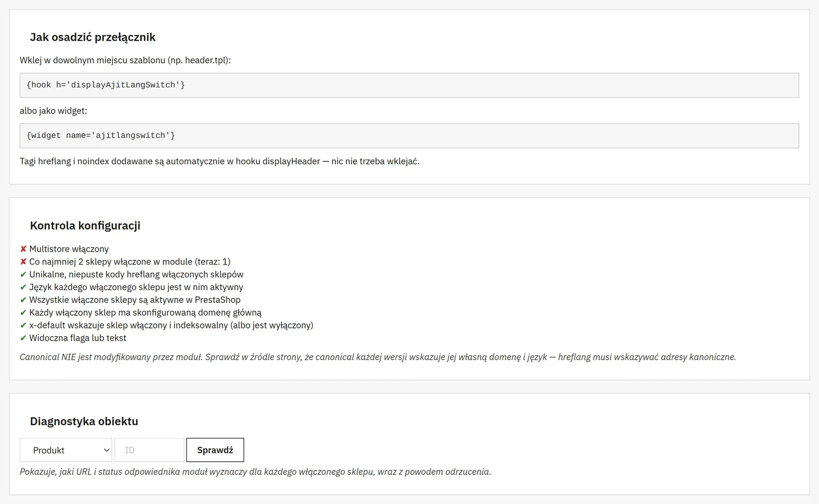This screenshot has height=504, width=819.
Task: Click the check mark beside x-default wskazuje sklep
Action: coord(23,325)
